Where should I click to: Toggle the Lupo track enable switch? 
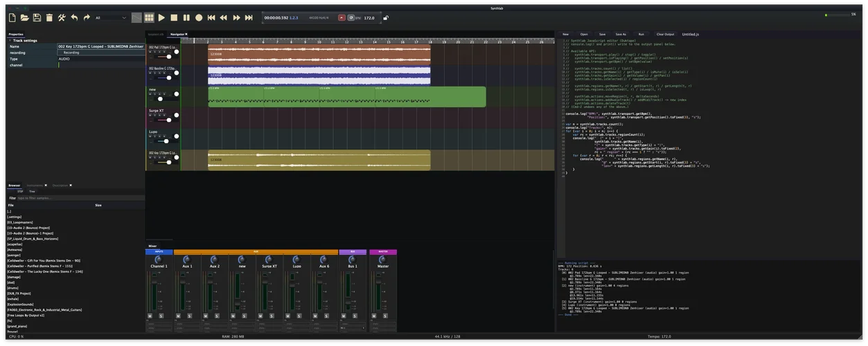click(x=177, y=136)
